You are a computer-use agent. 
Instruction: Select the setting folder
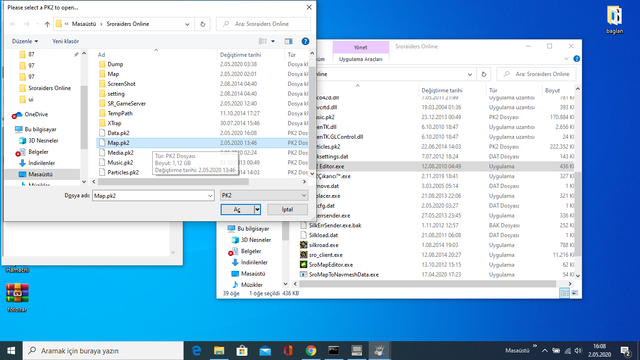pyautogui.click(x=116, y=93)
